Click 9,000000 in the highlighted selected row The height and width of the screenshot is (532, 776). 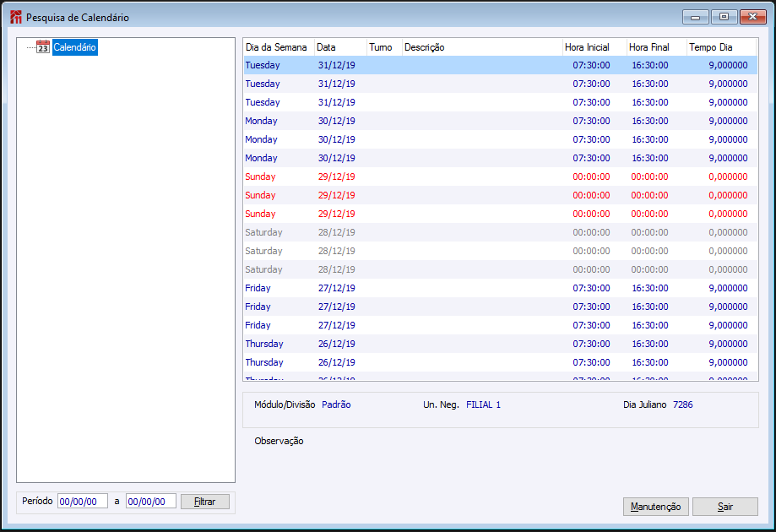(728, 65)
